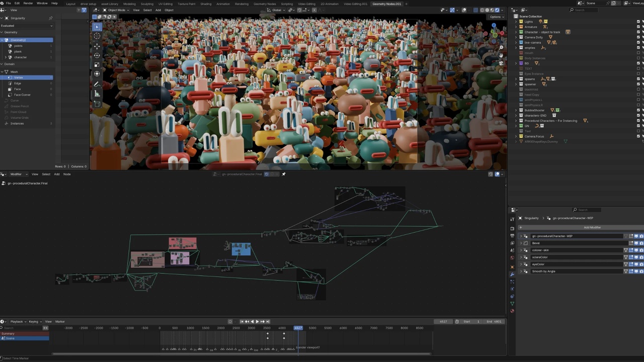This screenshot has width=644, height=362.
Task: Click the Annotate tool icon
Action: 97,84
